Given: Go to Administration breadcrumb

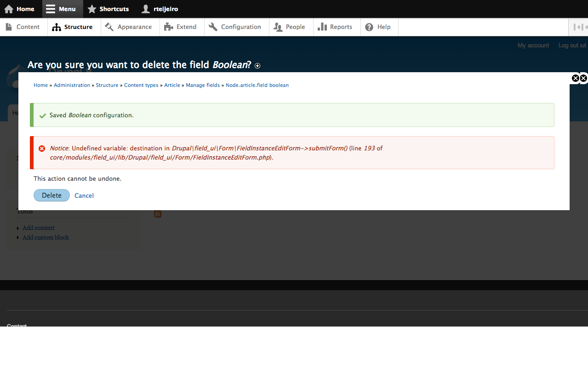Looking at the screenshot, I should 72,85.
